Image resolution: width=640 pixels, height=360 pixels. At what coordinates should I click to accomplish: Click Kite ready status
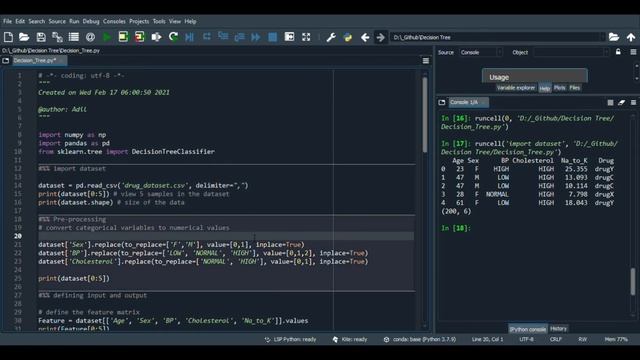coord(350,339)
